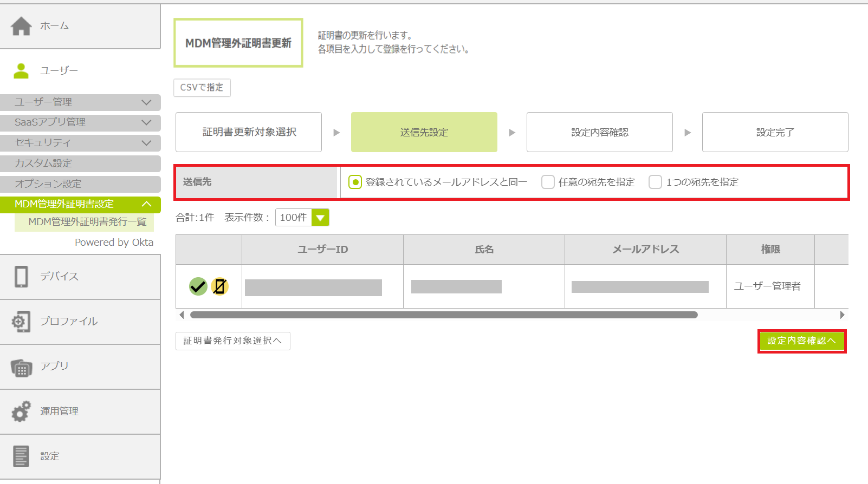
Task: Open the 100件 display count dropdown
Action: 320,218
